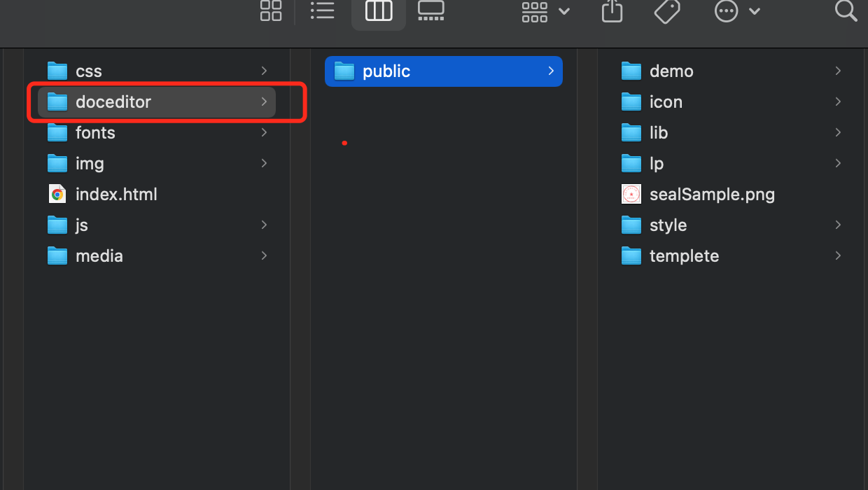Open the more actions ellipsis menu
Viewport: 868px width, 490px height.
click(x=736, y=11)
